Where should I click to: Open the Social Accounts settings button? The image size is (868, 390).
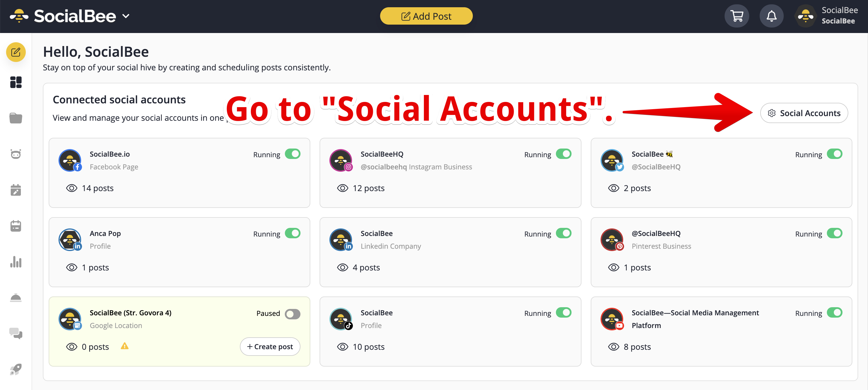[x=804, y=113]
